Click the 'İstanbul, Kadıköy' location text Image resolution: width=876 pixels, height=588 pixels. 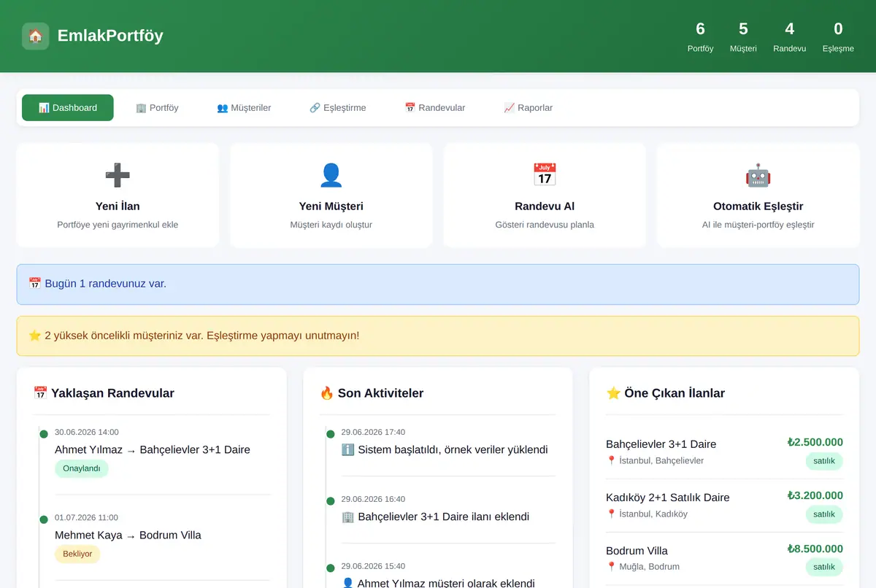[653, 514]
